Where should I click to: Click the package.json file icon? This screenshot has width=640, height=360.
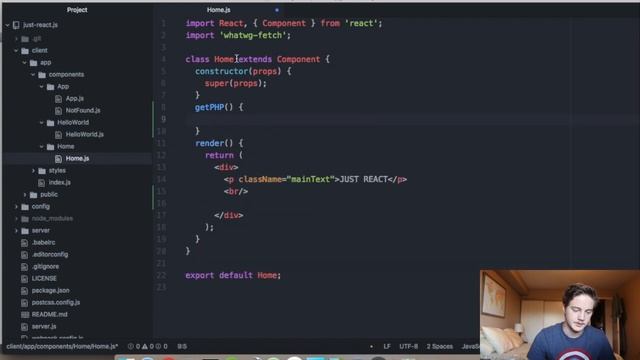click(x=24, y=291)
